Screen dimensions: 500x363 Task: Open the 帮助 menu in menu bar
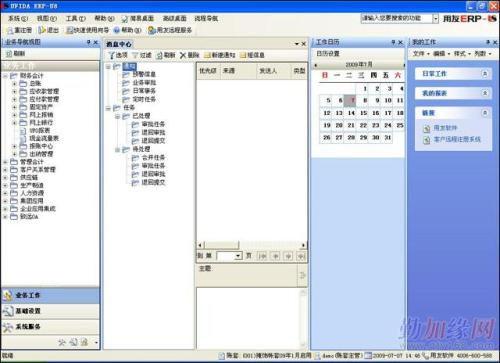click(x=104, y=19)
